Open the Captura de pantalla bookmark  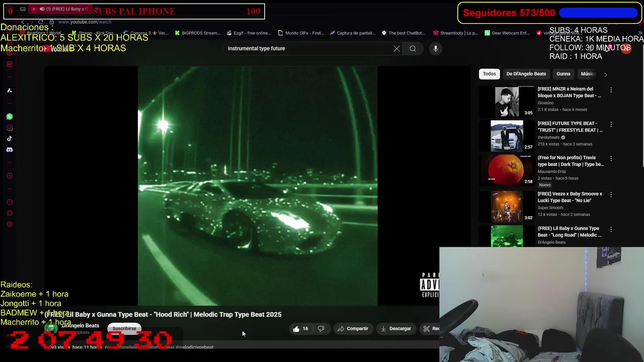click(352, 33)
